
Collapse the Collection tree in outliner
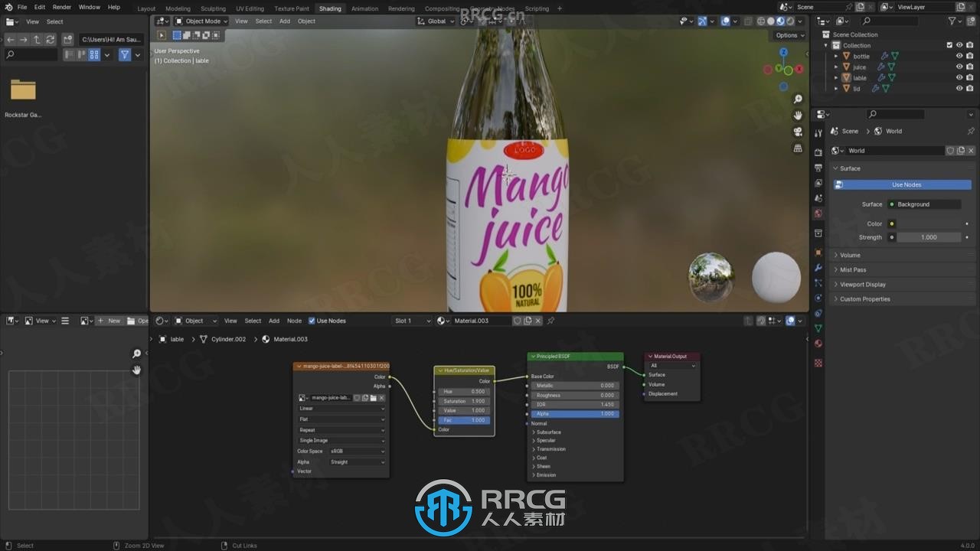(x=826, y=45)
